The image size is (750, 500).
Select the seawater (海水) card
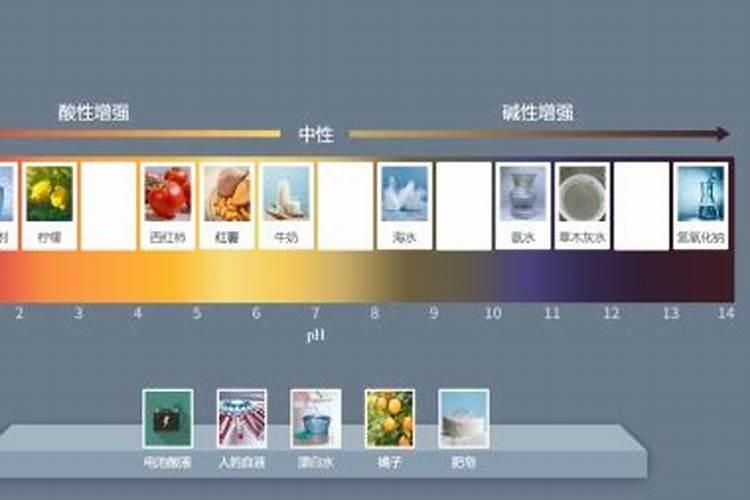(x=405, y=206)
